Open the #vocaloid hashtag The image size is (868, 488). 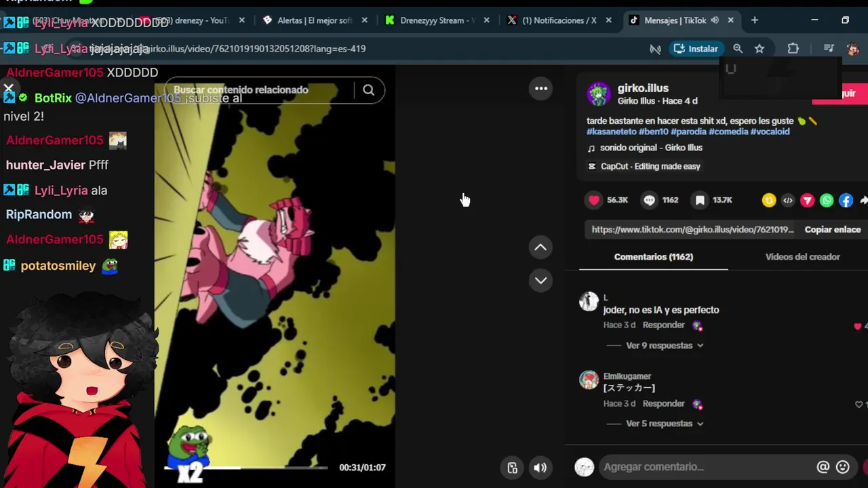point(770,131)
